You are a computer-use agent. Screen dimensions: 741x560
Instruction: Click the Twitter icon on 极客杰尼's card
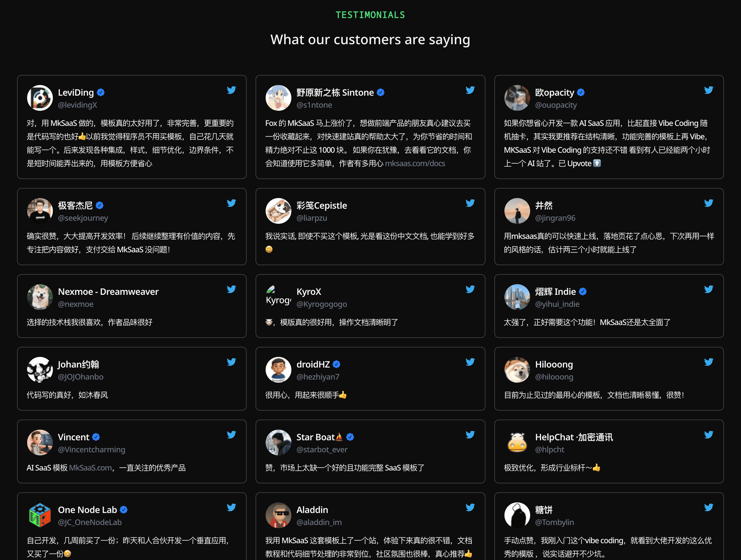pyautogui.click(x=231, y=203)
